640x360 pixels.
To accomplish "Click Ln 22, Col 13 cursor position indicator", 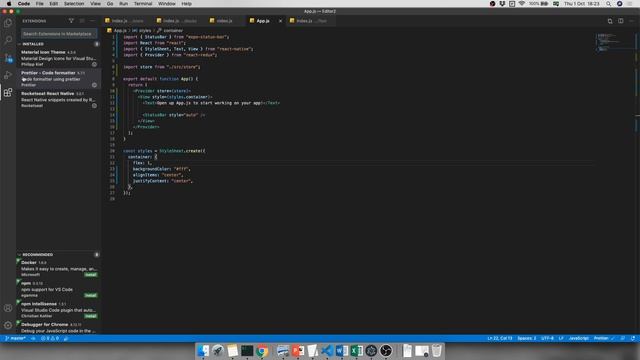I will pos(500,338).
